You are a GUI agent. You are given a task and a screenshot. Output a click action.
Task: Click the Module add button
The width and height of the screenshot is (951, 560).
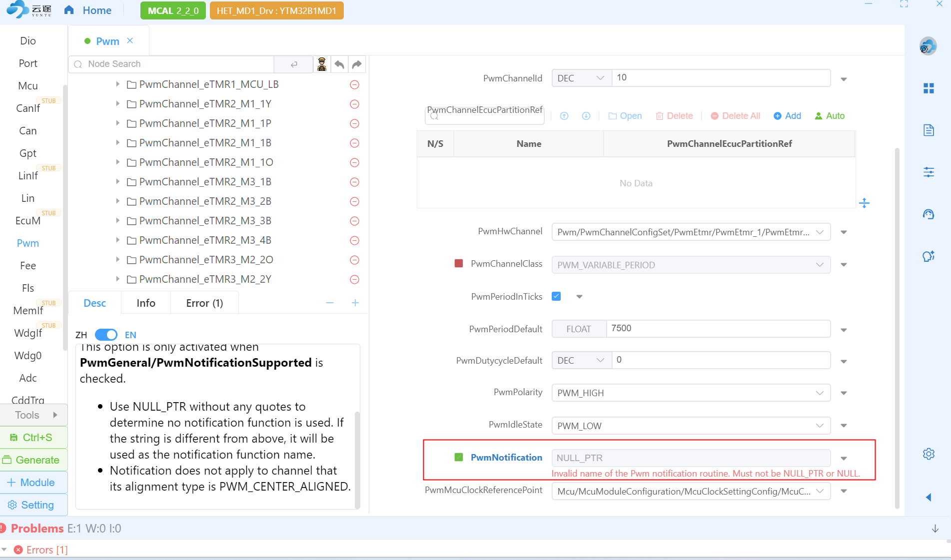click(x=34, y=483)
